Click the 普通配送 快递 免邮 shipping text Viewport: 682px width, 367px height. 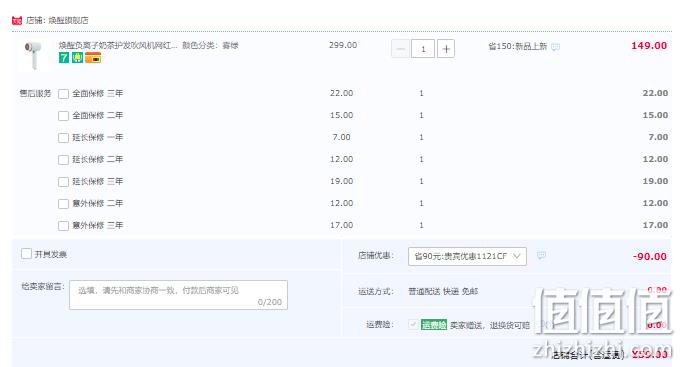(x=443, y=291)
